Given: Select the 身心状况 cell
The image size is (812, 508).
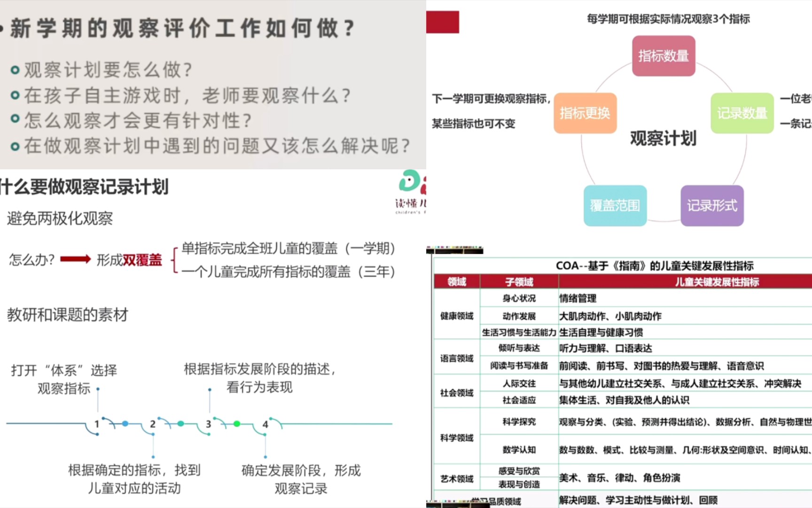Looking at the screenshot, I should pyautogui.click(x=519, y=298).
